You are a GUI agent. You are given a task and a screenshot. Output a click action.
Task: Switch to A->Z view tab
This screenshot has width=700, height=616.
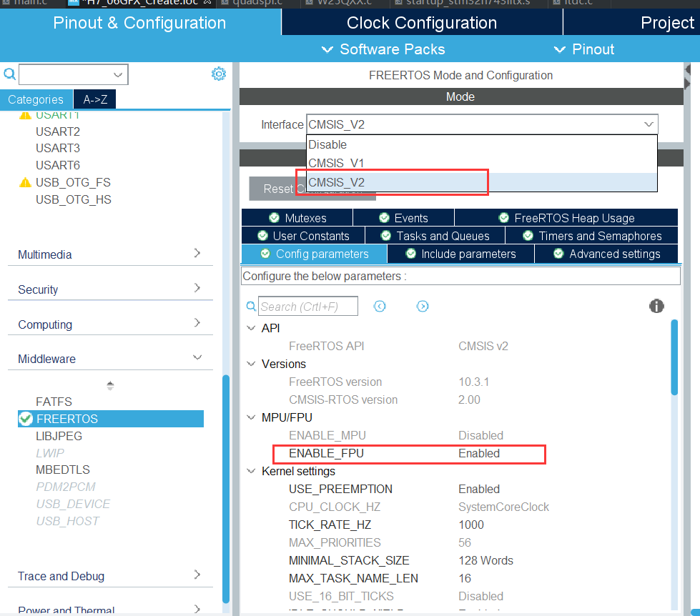(x=95, y=99)
